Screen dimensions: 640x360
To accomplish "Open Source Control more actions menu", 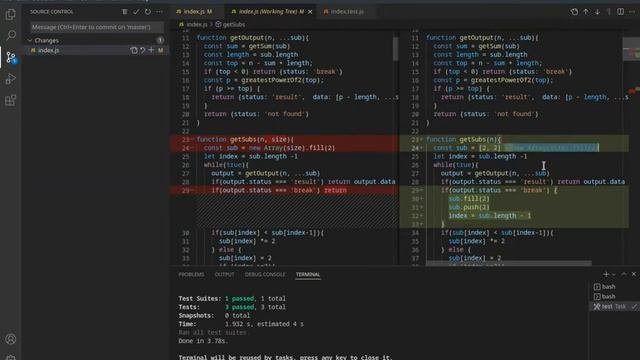I will click(x=159, y=12).
